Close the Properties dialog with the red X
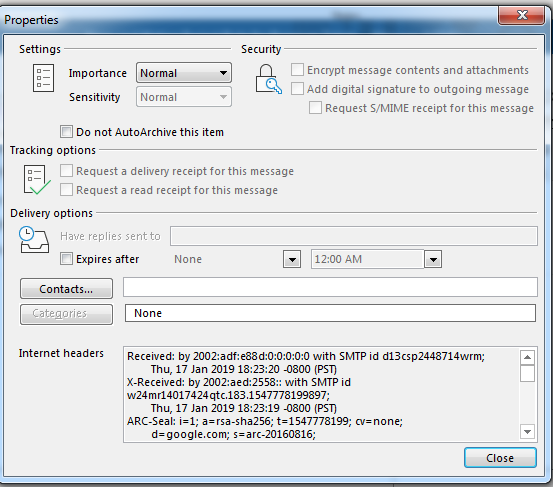Image resolution: width=553 pixels, height=487 pixels. point(521,15)
